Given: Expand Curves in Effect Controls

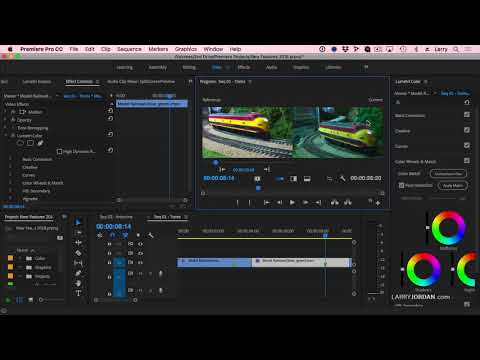Looking at the screenshot, I should tap(10, 175).
